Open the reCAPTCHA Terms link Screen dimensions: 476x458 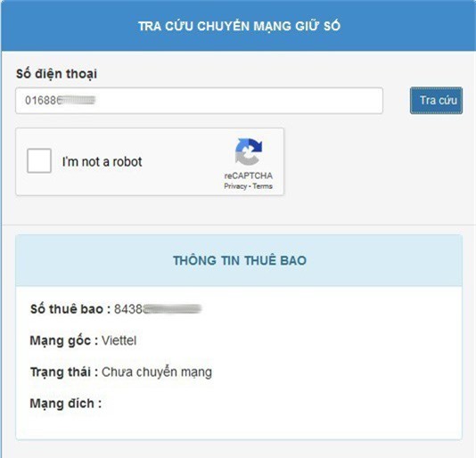click(x=263, y=186)
